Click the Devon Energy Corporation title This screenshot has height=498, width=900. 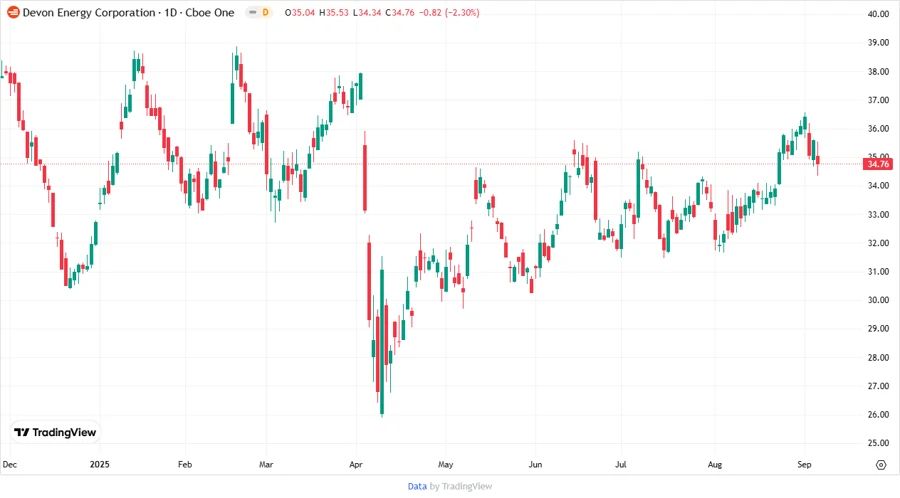point(89,12)
